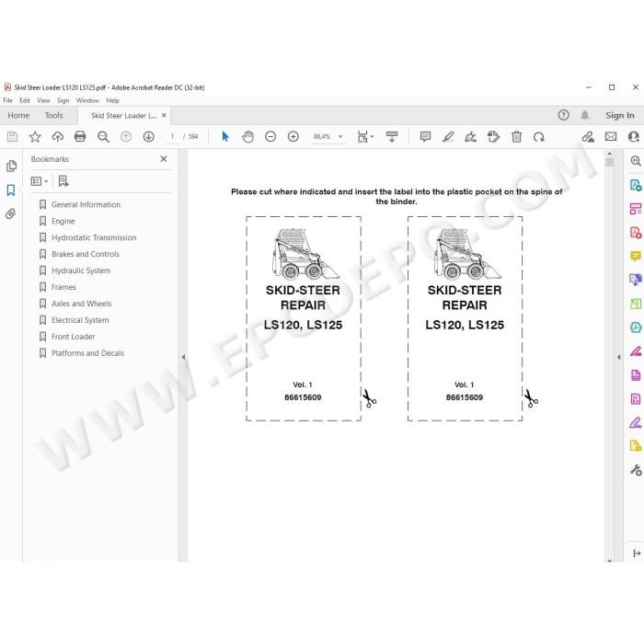Open the sign document tool

(471, 137)
